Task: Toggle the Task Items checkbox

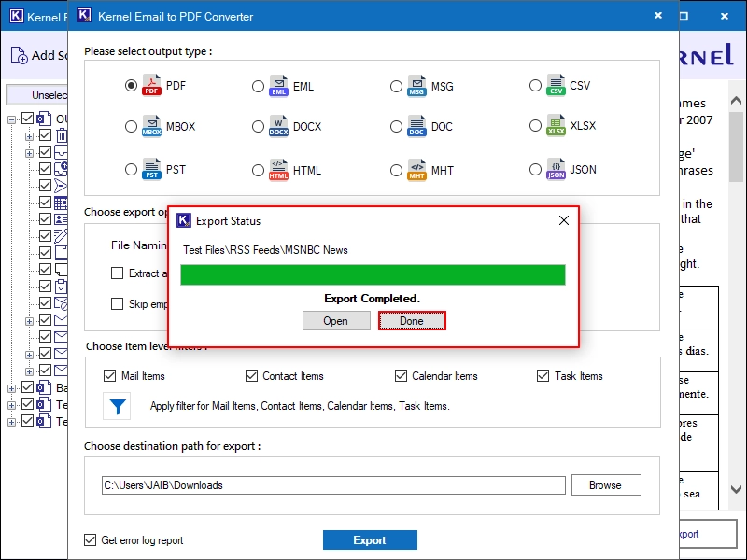Action: (x=543, y=376)
